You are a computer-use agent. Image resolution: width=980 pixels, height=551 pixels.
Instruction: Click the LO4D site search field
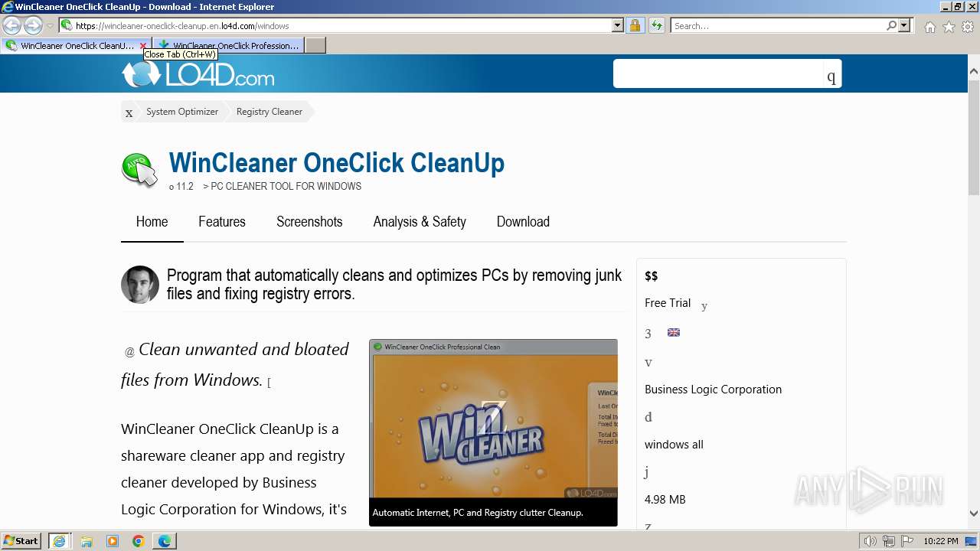coord(718,73)
